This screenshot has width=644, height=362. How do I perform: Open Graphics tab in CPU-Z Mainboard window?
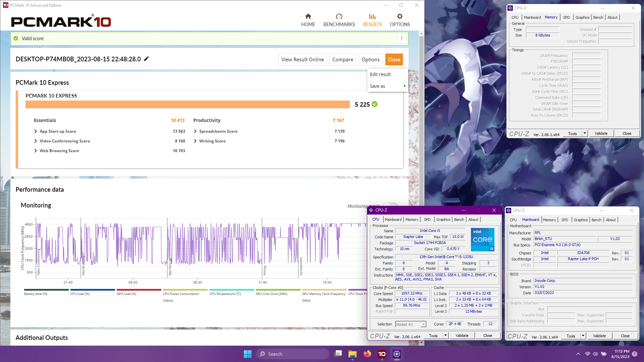pyautogui.click(x=581, y=220)
